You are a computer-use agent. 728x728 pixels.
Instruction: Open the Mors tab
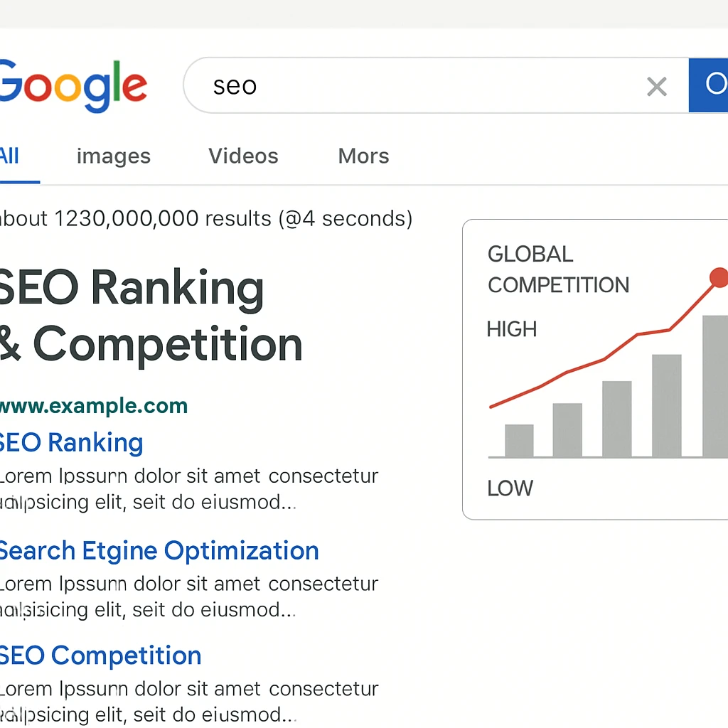[x=363, y=156]
